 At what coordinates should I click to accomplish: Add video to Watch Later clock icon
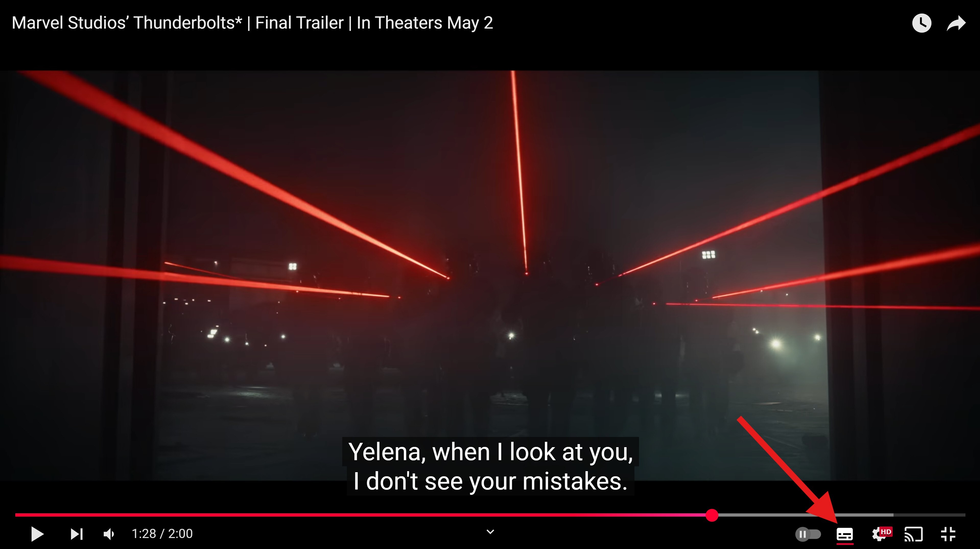[x=922, y=23]
